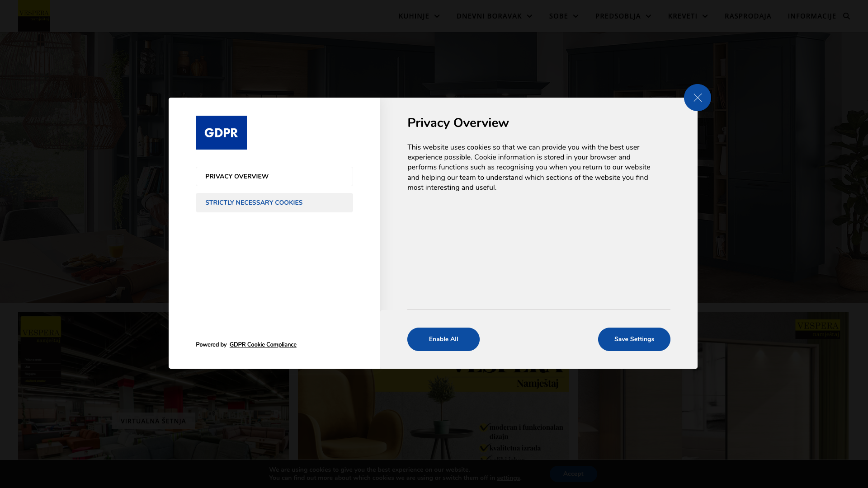Click the Privacy Overview heading
This screenshot has height=488, width=868.
458,123
